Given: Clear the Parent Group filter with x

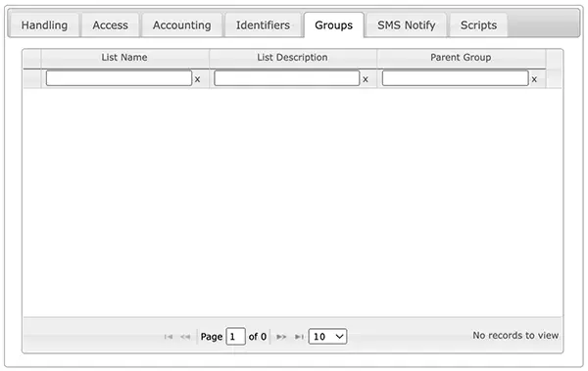Looking at the screenshot, I should click(x=534, y=79).
